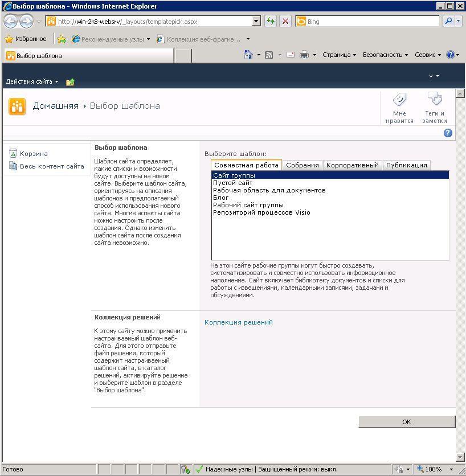466x476 pixels.
Task: Select 'Блог' template
Action: point(330,198)
